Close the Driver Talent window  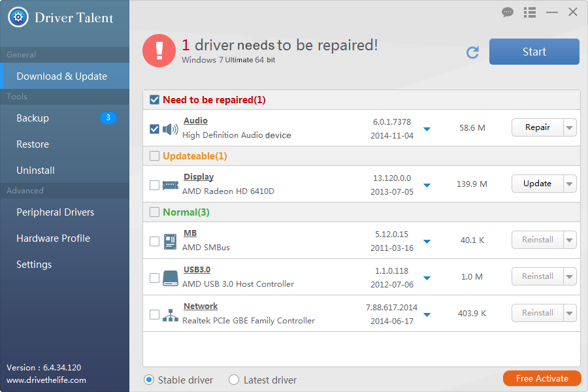pyautogui.click(x=572, y=12)
